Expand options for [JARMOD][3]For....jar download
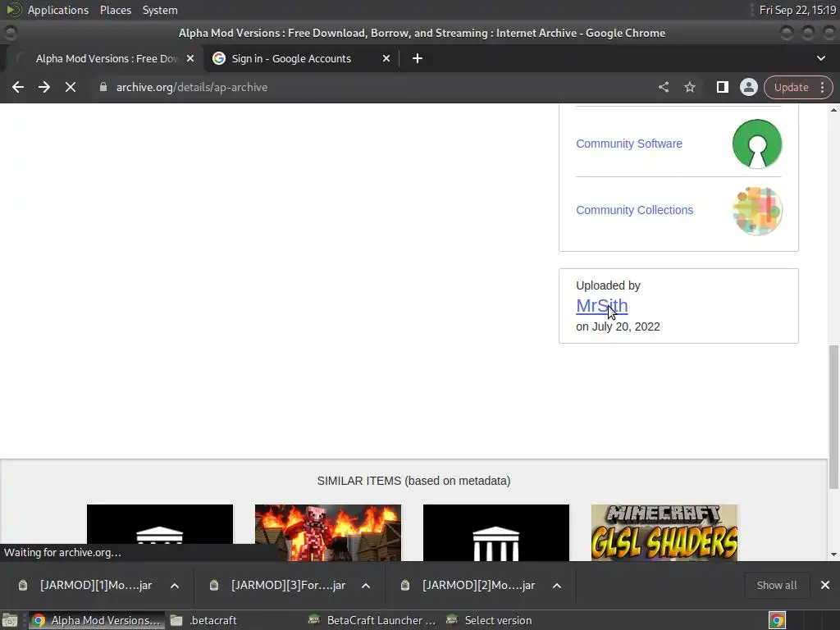Viewport: 840px width, 630px height. (x=366, y=586)
